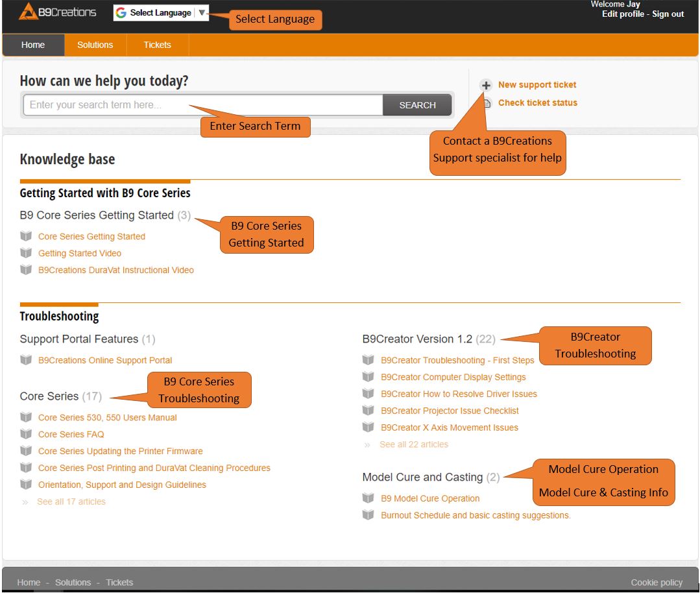
Task: Open B9Creator Computer Display Settings article
Action: (453, 378)
